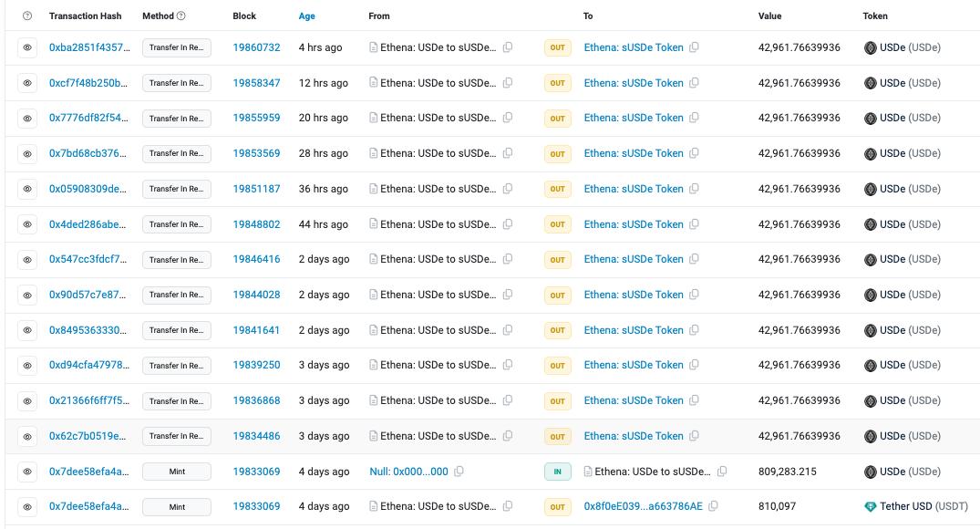Copy sUSDe Token address in block 19855959 row
This screenshot has height=529, width=980.
pyautogui.click(x=694, y=119)
